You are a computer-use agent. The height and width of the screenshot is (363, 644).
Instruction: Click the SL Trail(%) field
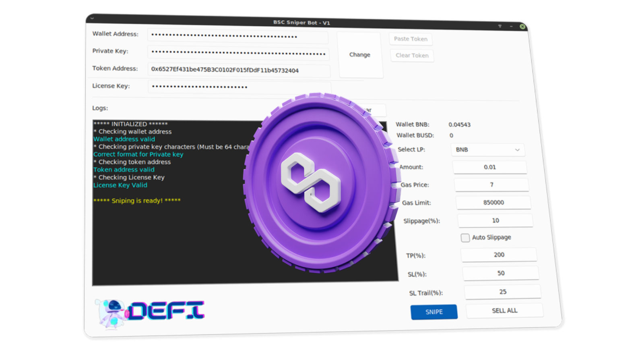click(503, 292)
